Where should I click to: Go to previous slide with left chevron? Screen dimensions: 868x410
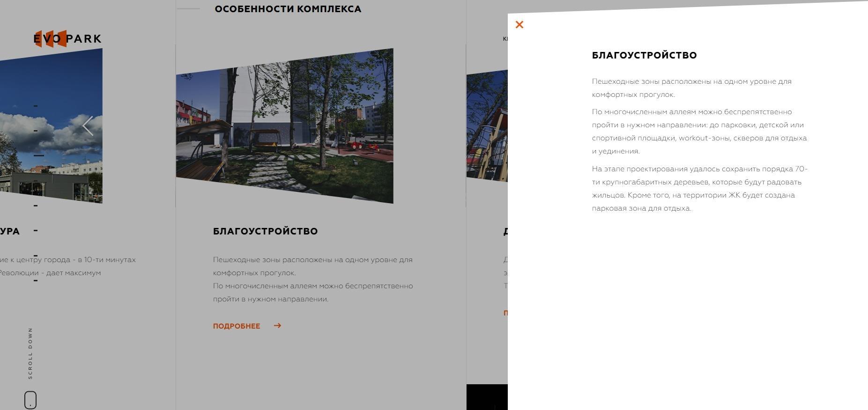(88, 126)
